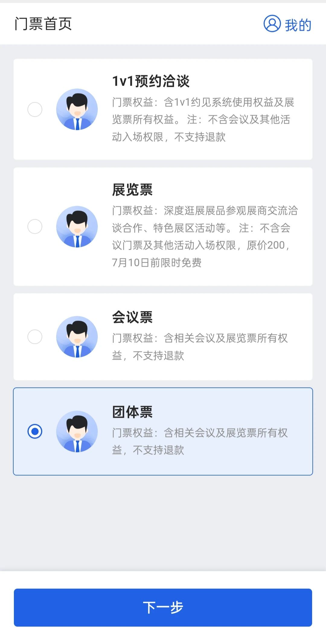
Task: Click the 1v1预约洽谈 benefits description text
Action: tap(203, 119)
